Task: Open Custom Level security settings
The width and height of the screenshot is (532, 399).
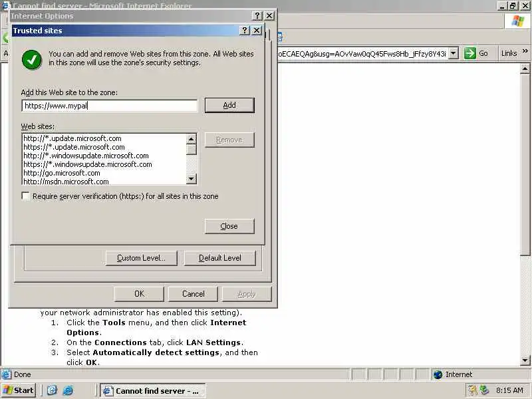Action: click(141, 258)
